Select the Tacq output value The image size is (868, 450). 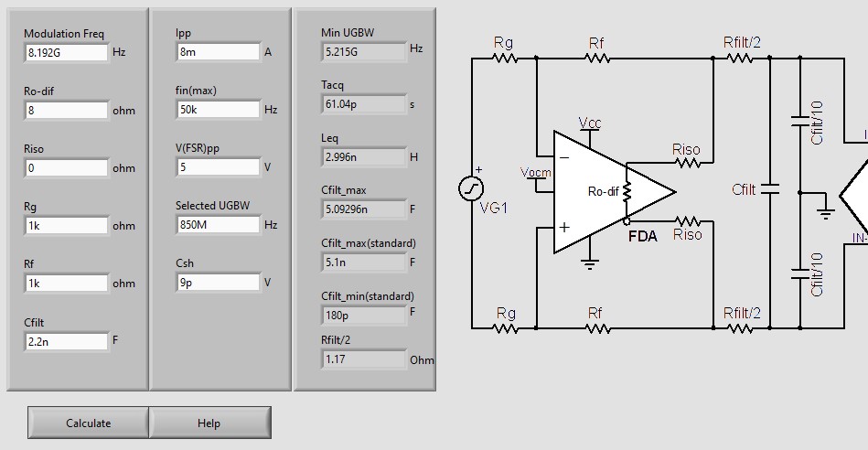click(x=363, y=104)
